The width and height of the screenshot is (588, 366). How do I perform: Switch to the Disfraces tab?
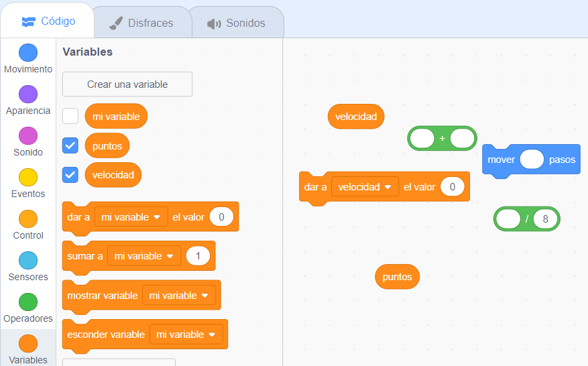[x=142, y=23]
